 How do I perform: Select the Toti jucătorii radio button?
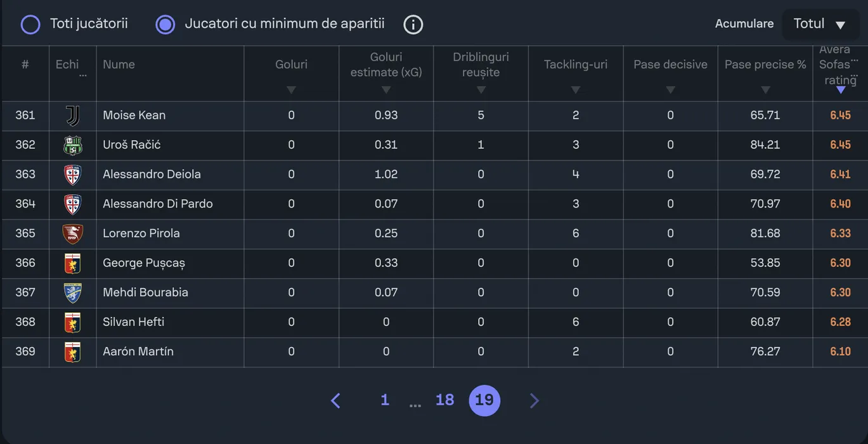point(30,25)
